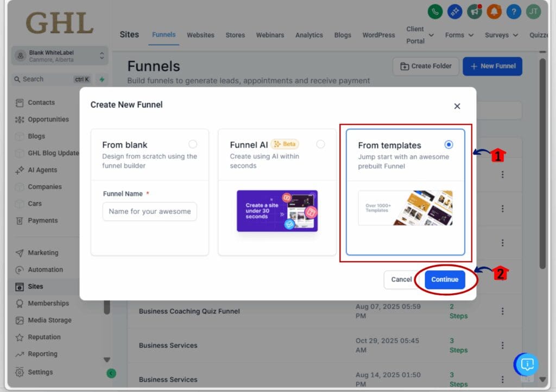Click the JT profile avatar

pos(533,11)
